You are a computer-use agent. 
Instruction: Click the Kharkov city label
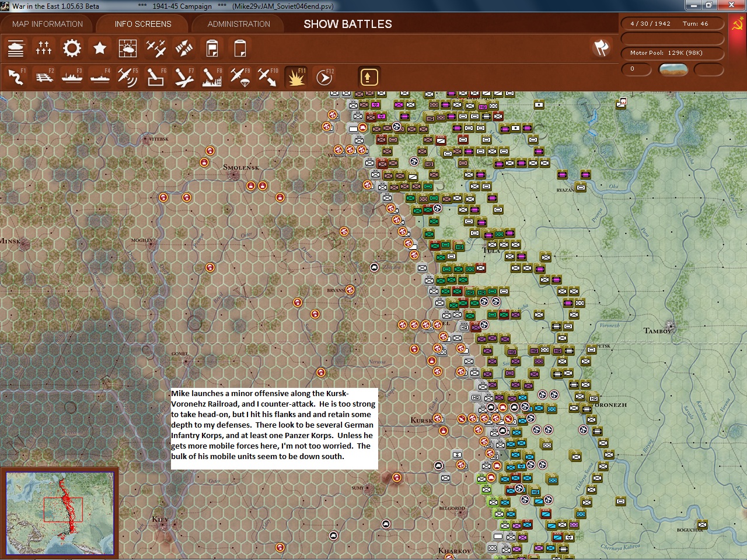(x=455, y=551)
